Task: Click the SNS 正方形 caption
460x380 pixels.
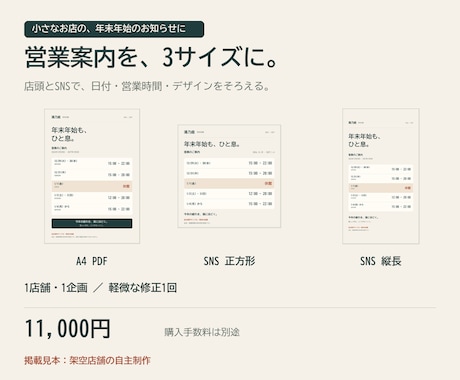Action: pyautogui.click(x=229, y=261)
